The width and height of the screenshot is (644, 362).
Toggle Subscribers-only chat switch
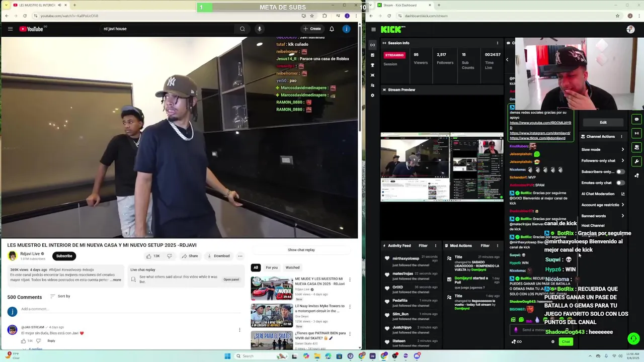[x=620, y=171]
